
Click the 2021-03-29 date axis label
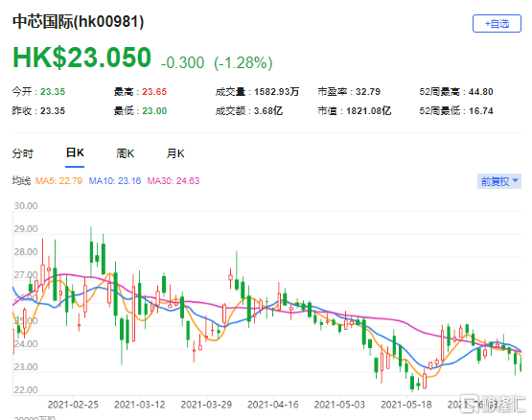[x=206, y=405]
